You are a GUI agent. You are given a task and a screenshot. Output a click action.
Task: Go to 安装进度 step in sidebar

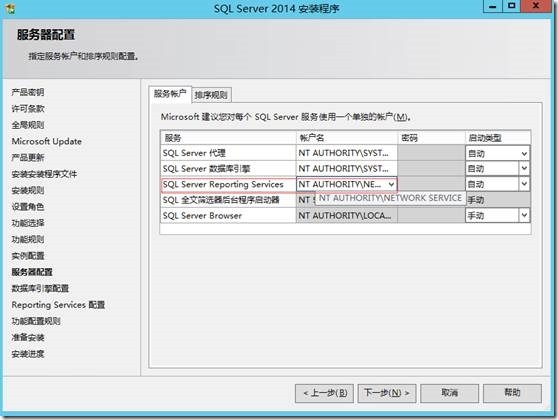[28, 354]
